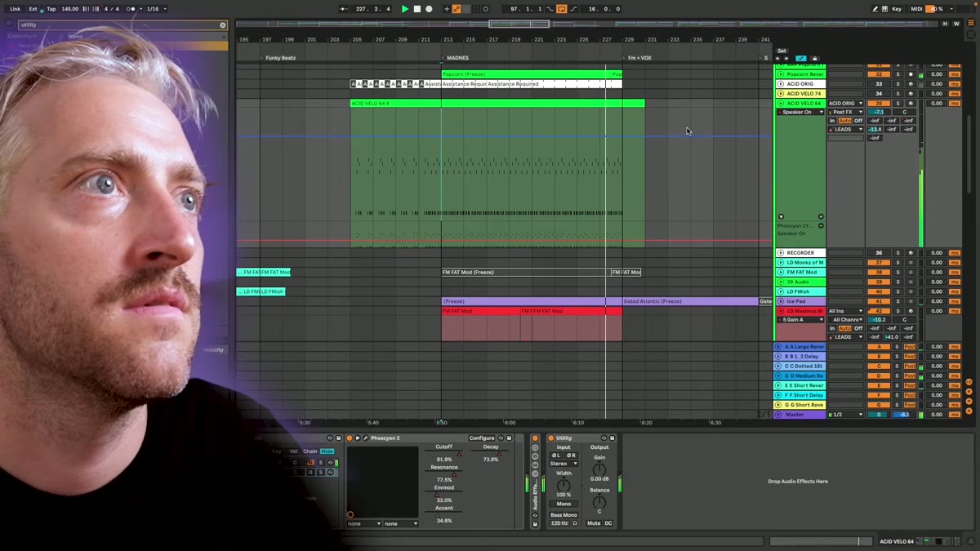This screenshot has width=980, height=551.
Task: Open the Post FX input channel dropdown
Action: tap(845, 112)
